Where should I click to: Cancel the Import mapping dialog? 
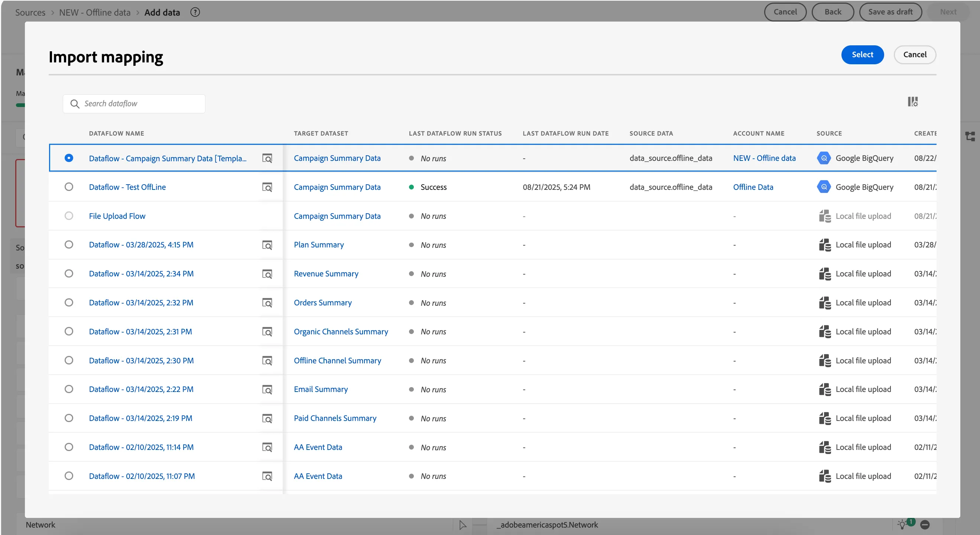pyautogui.click(x=915, y=54)
